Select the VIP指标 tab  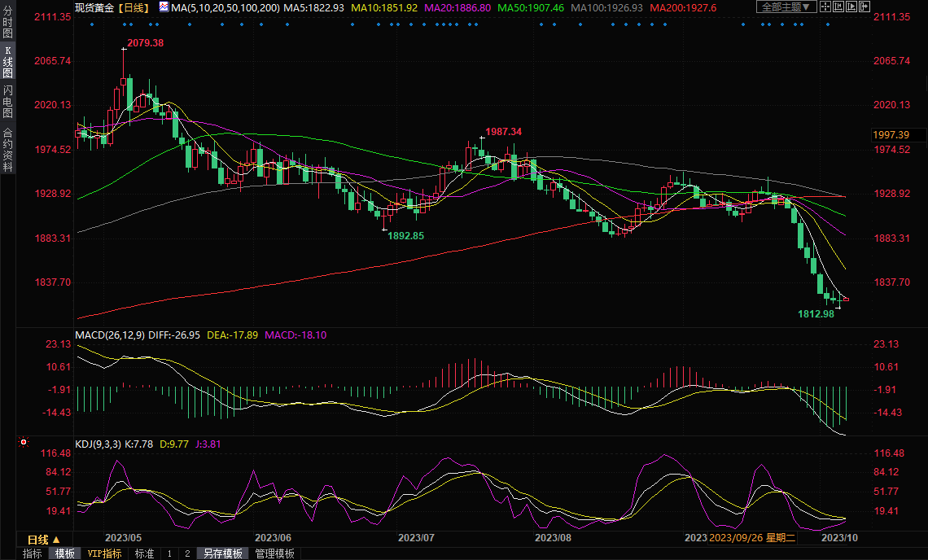(104, 553)
